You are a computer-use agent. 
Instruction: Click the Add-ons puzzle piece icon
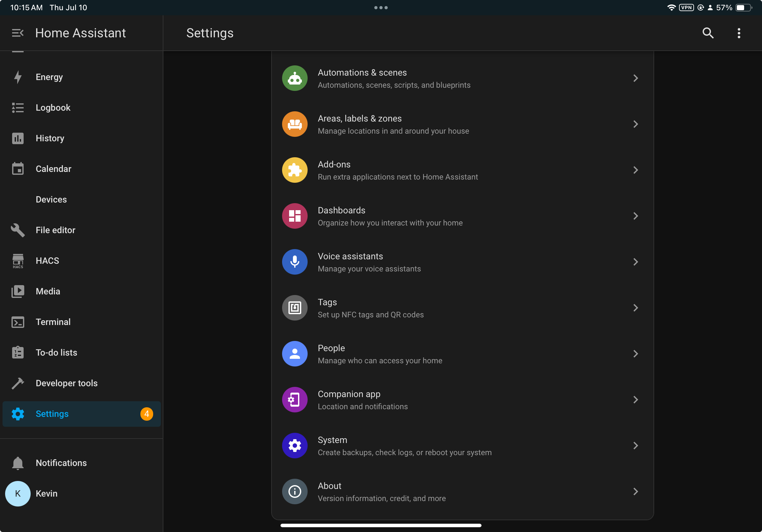coord(295,170)
